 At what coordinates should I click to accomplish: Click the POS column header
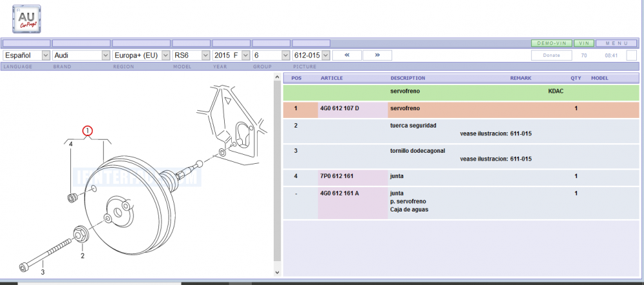tap(296, 78)
